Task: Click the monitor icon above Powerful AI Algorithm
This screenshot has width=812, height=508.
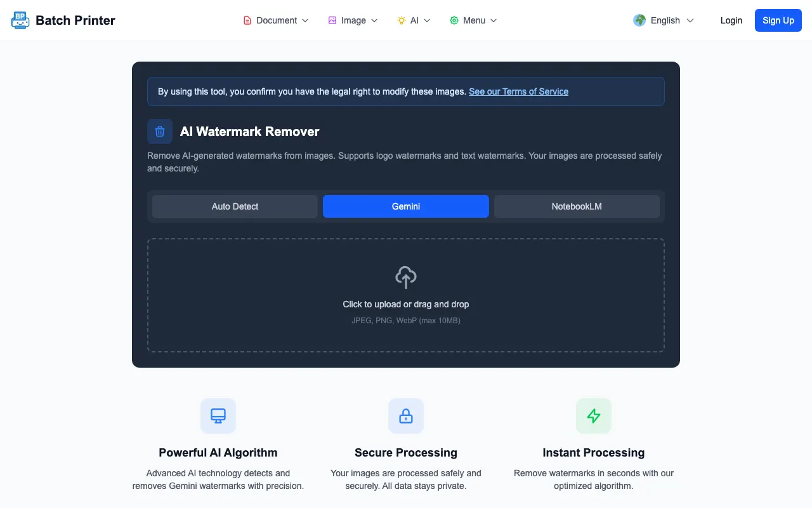Action: click(218, 416)
